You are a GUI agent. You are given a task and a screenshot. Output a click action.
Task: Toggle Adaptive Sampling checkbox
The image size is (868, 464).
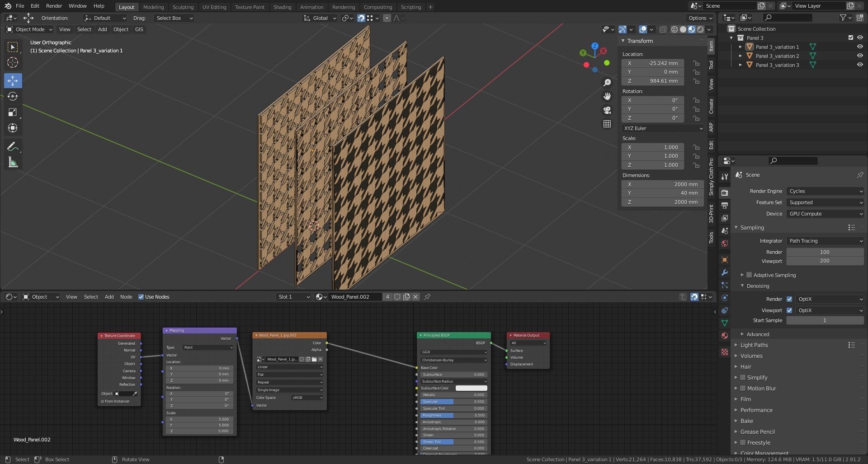click(x=749, y=275)
